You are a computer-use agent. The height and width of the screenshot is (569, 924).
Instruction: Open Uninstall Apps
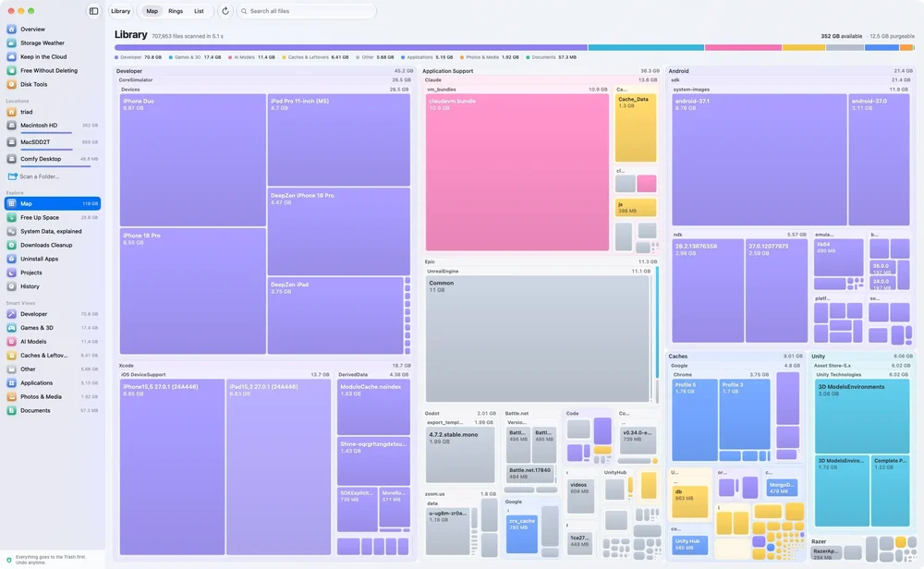point(53,259)
